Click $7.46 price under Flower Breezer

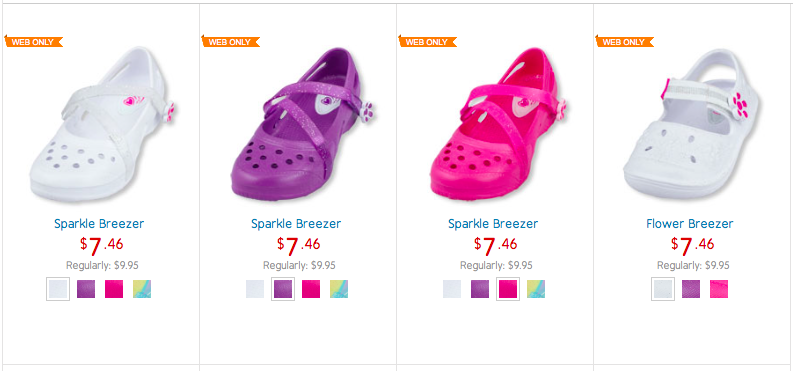tap(693, 246)
